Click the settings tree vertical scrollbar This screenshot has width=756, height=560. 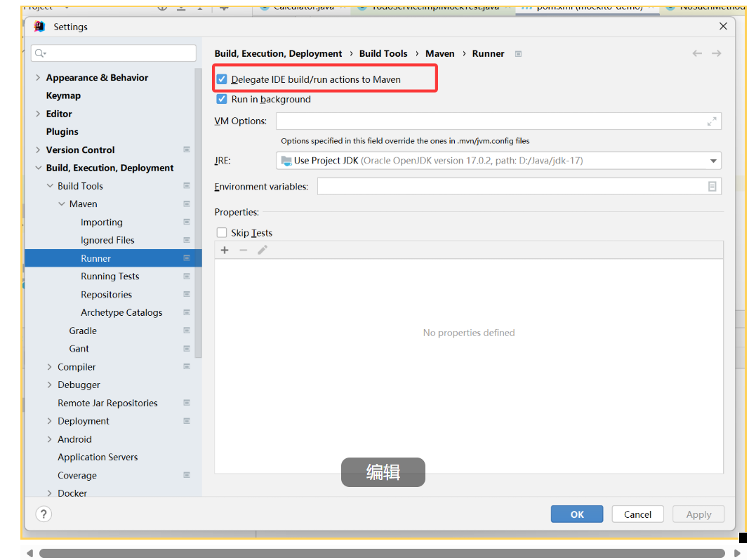(198, 212)
